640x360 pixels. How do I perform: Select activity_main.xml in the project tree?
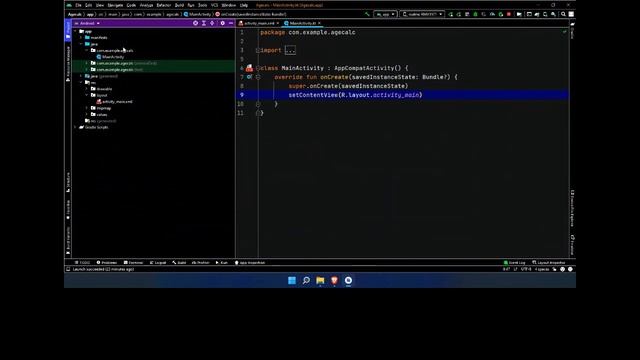click(114, 102)
